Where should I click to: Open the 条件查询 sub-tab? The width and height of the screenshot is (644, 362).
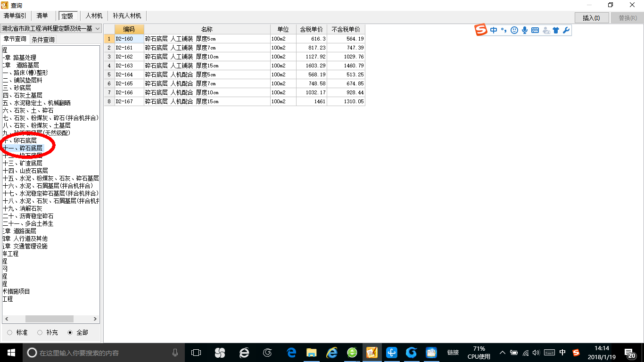43,40
